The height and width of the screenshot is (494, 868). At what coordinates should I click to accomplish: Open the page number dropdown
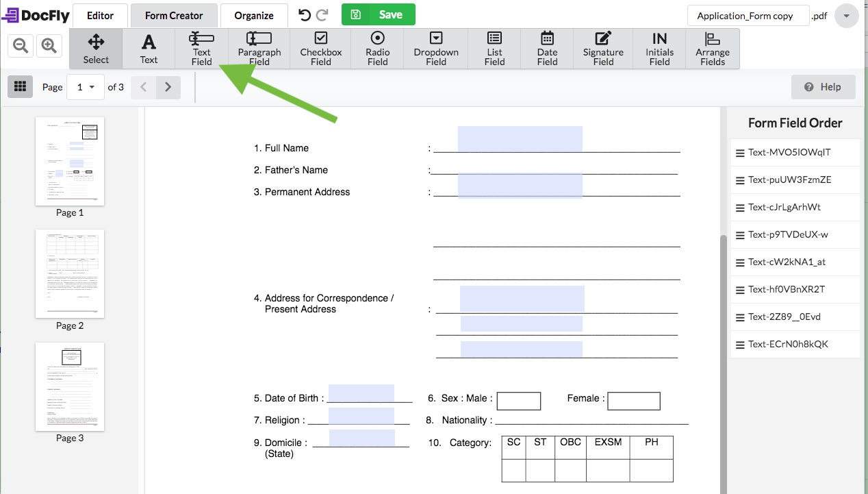coord(86,87)
